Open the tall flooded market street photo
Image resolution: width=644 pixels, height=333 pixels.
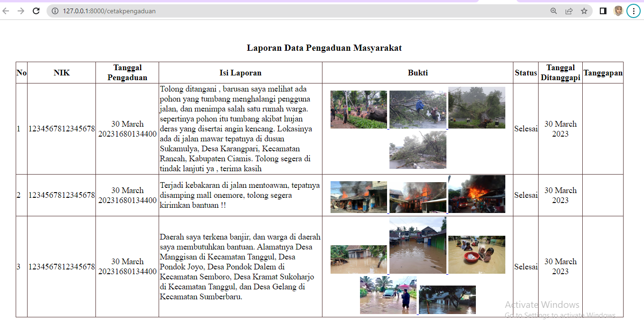[418, 245]
